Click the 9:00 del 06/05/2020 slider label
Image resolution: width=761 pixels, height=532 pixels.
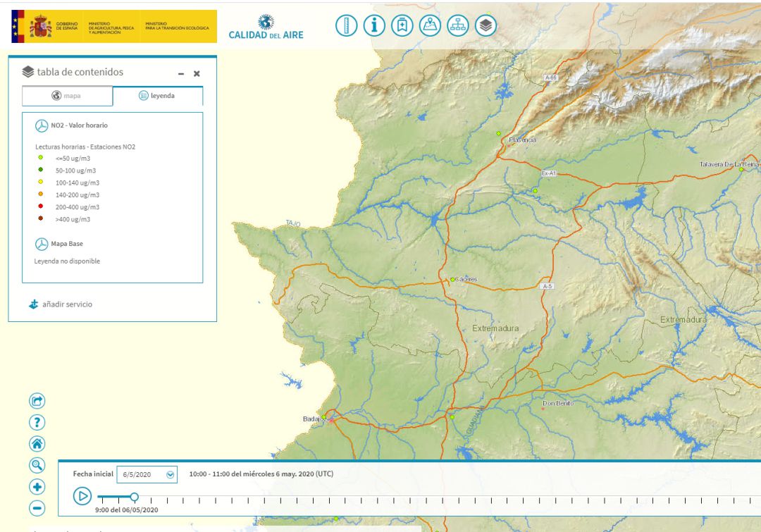click(x=127, y=509)
